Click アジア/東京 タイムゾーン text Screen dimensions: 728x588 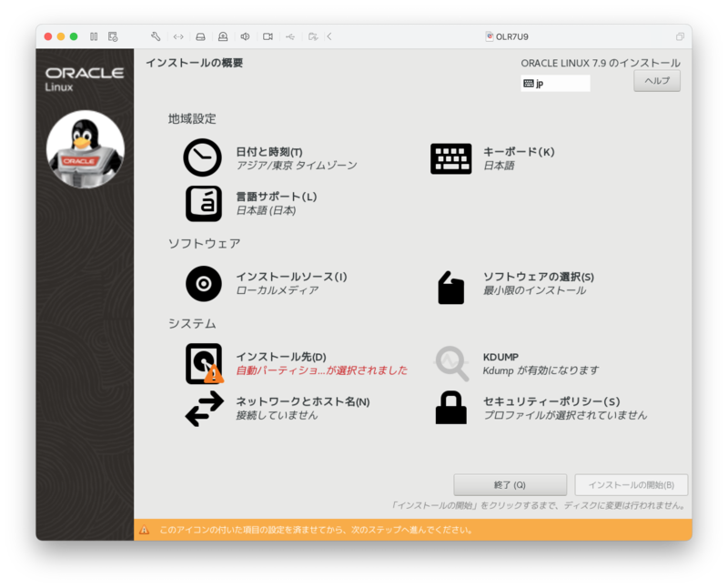297,166
